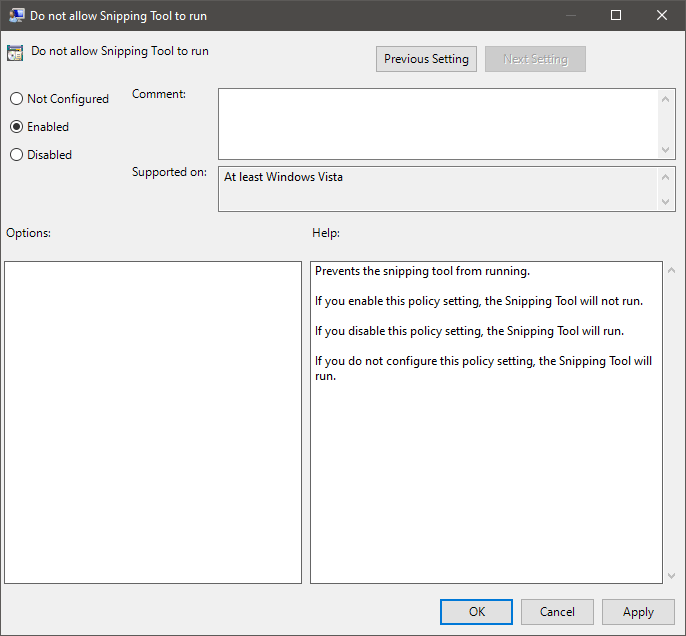This screenshot has width=686, height=636.
Task: Click the policy setting icon beside the heading
Action: (15, 53)
